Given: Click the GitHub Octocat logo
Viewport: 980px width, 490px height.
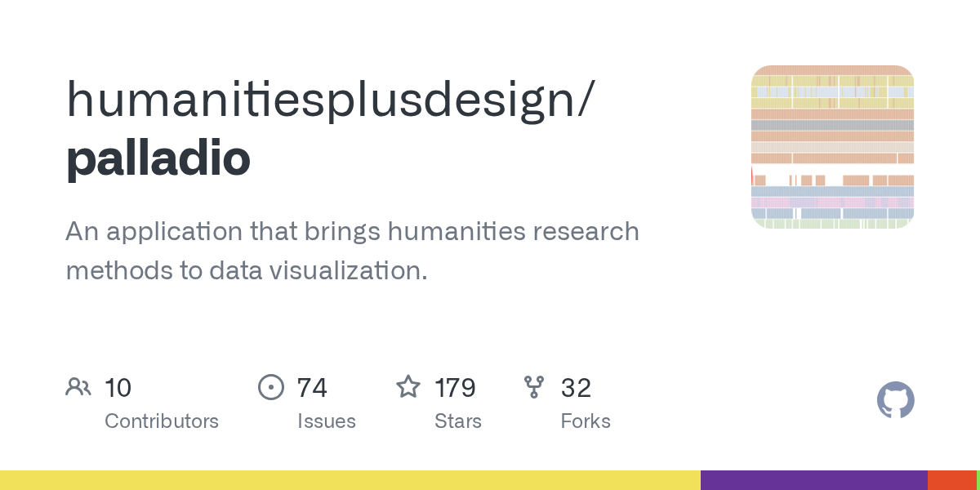Looking at the screenshot, I should coord(895,401).
